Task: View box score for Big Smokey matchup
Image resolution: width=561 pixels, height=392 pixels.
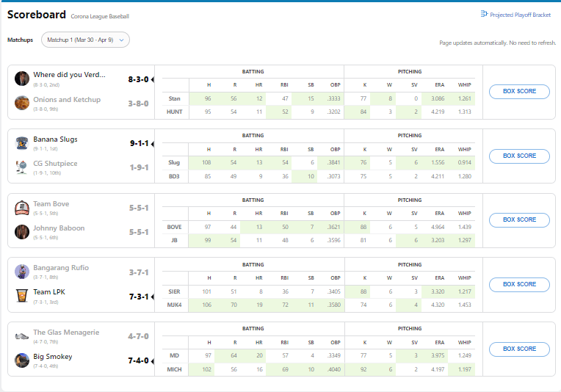Action: pos(519,349)
